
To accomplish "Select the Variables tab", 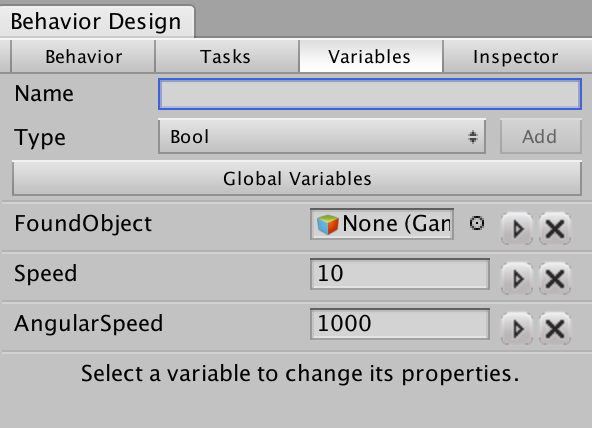I will 371,57.
